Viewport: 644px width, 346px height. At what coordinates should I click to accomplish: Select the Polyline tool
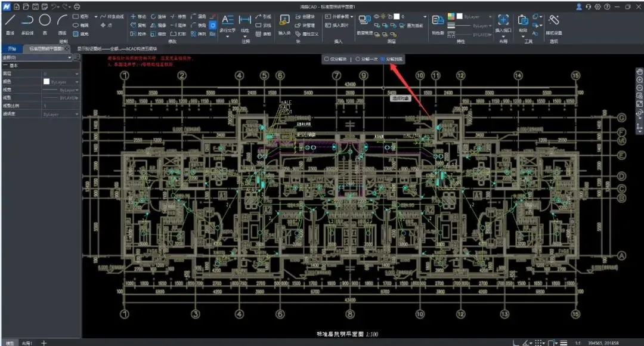(27, 24)
